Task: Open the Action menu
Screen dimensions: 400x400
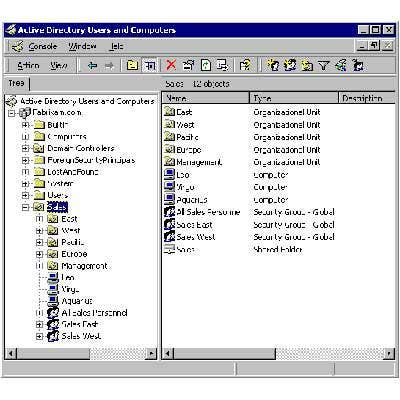Action: point(28,65)
